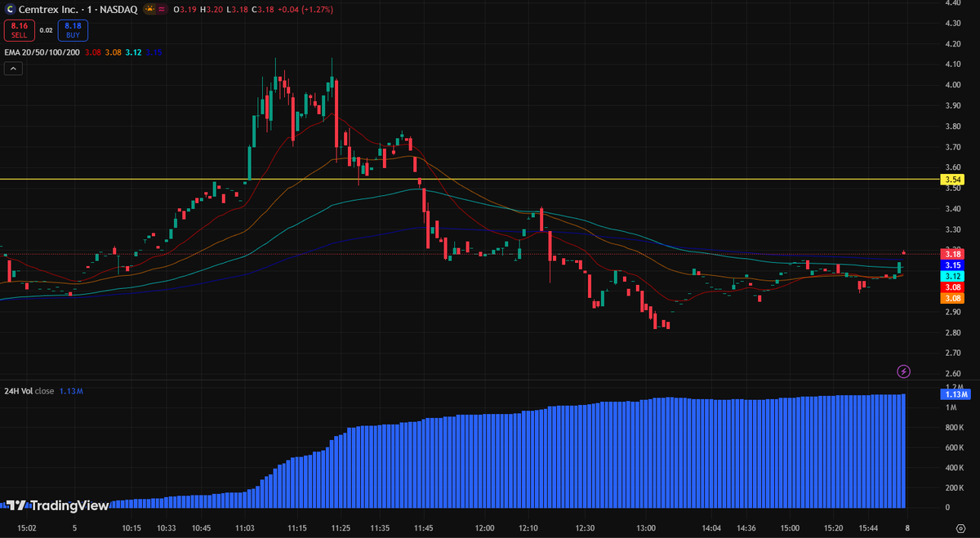The width and height of the screenshot is (980, 538).
Task: Click the 400 K volume axis label
Action: [955, 467]
